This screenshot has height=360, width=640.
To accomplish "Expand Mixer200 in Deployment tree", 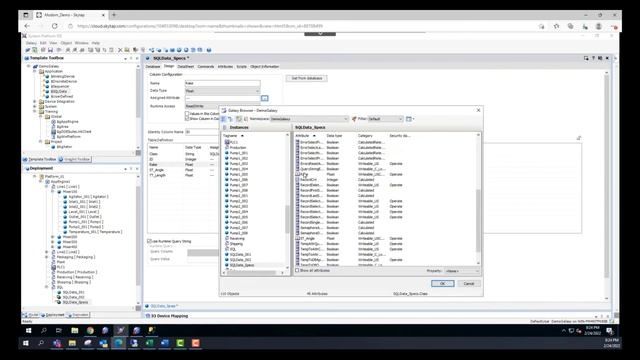I will tap(53, 237).
